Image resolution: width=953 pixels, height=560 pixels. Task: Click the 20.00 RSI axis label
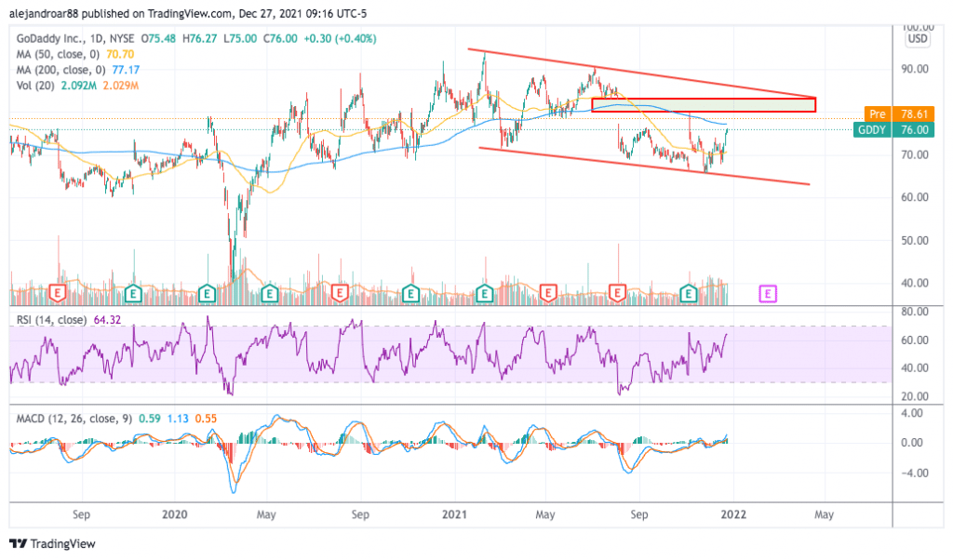click(x=915, y=396)
